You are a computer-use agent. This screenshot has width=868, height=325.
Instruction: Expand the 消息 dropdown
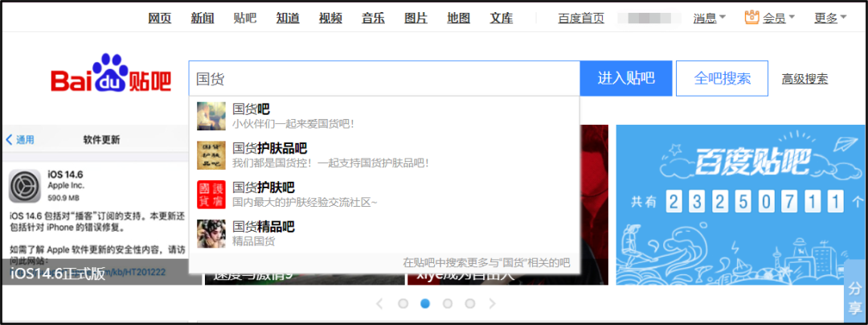click(709, 19)
